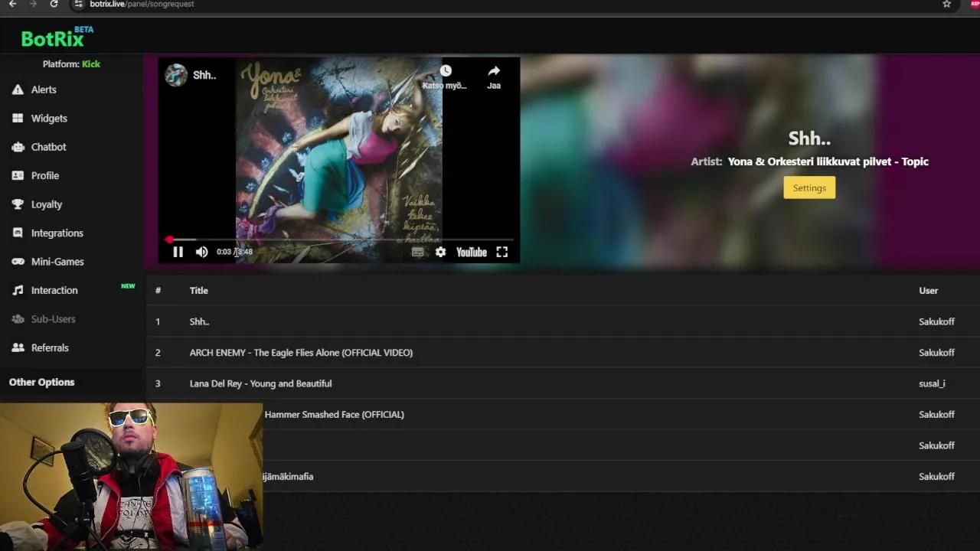
Task: Click the video title Shh.. in player
Action: [204, 75]
